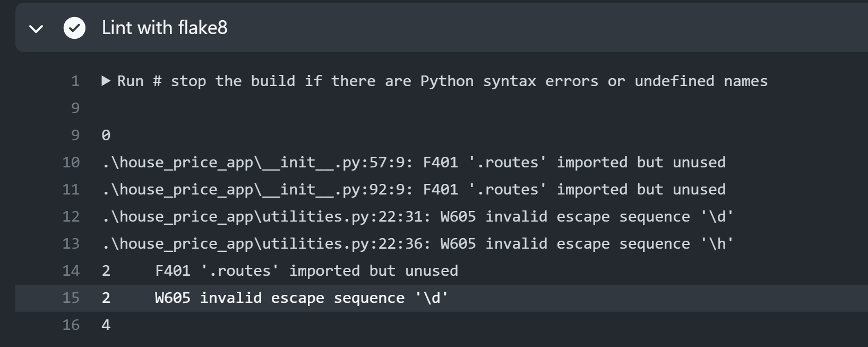Click the utilities.py:22:31 W605 log line
Viewport: 868px width, 347px height.
[418, 217]
